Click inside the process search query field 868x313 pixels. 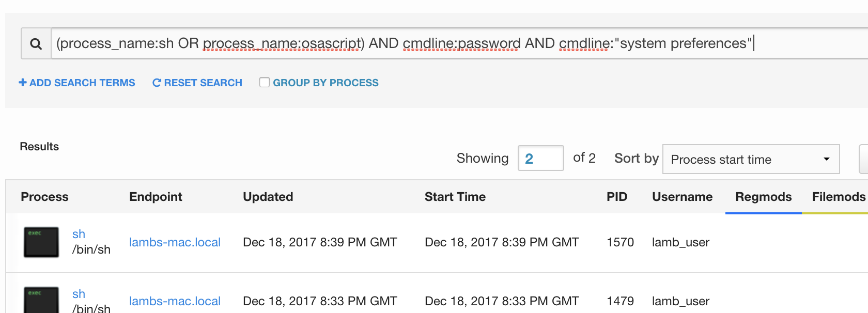403,43
